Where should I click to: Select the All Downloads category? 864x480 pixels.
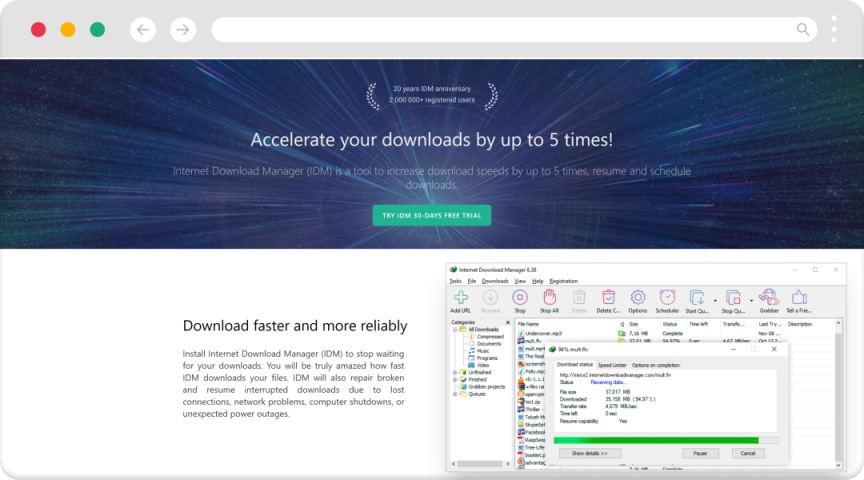pos(483,330)
